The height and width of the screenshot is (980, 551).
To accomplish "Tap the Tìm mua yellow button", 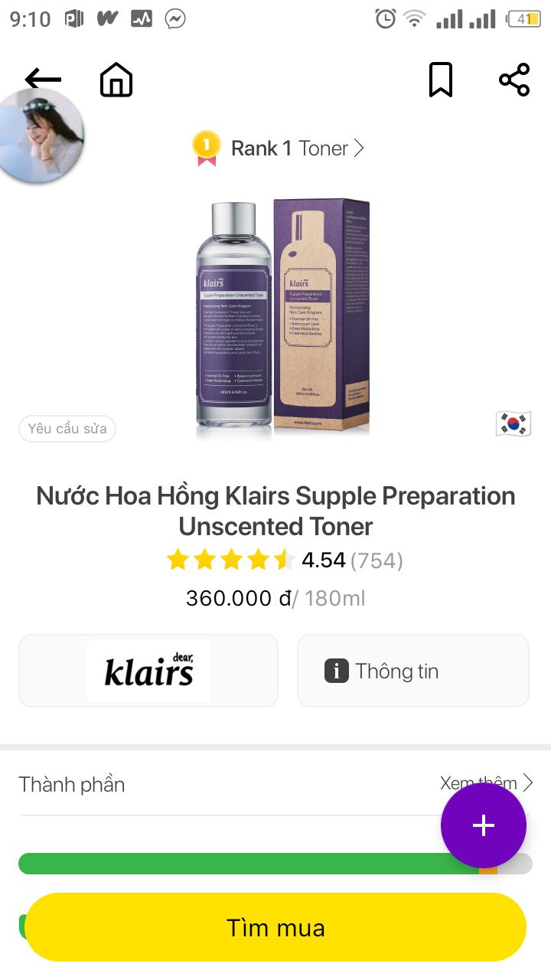I will pos(275,927).
